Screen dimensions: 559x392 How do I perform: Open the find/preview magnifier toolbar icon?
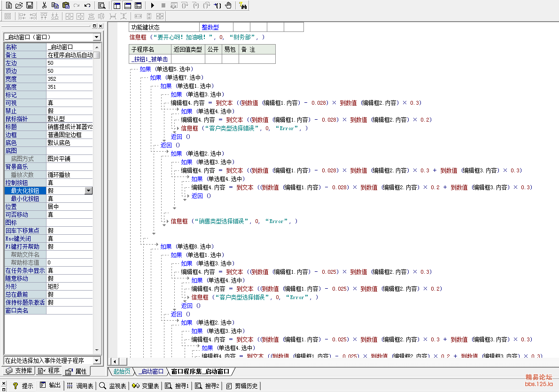(101, 5)
